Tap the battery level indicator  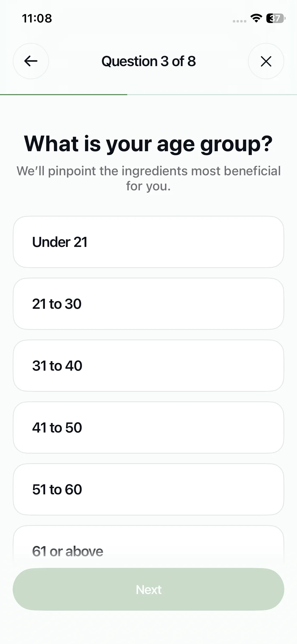click(x=275, y=18)
